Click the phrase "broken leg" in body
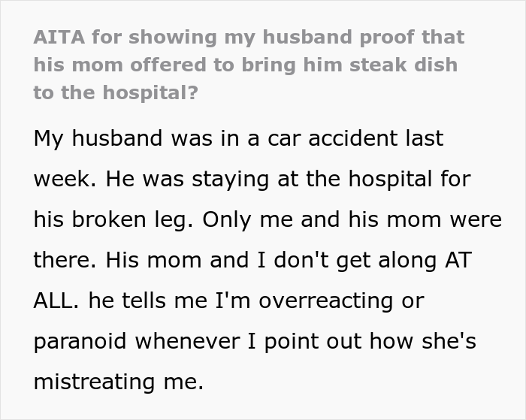 click(129, 220)
